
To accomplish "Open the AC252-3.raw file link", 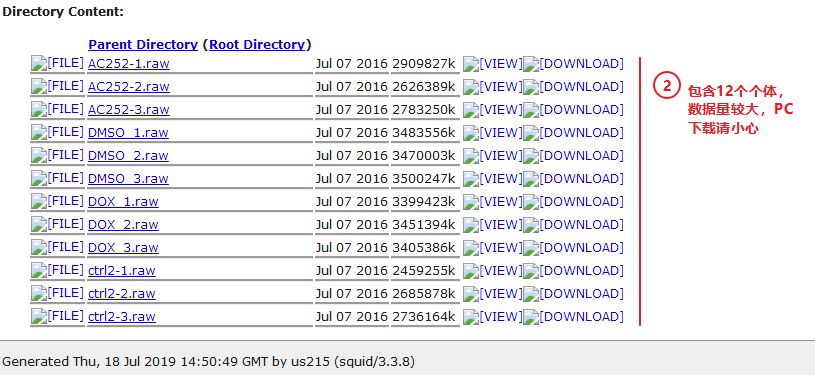I will (x=128, y=110).
